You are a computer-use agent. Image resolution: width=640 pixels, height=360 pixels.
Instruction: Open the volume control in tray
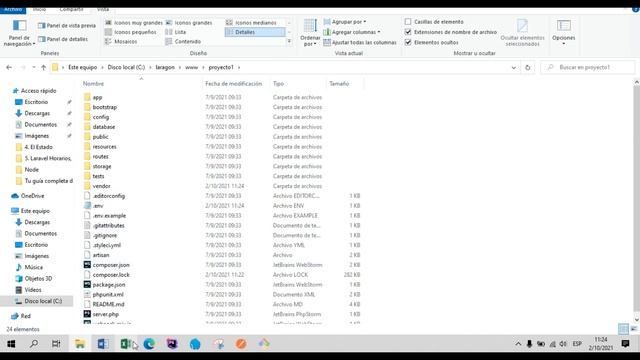563,344
